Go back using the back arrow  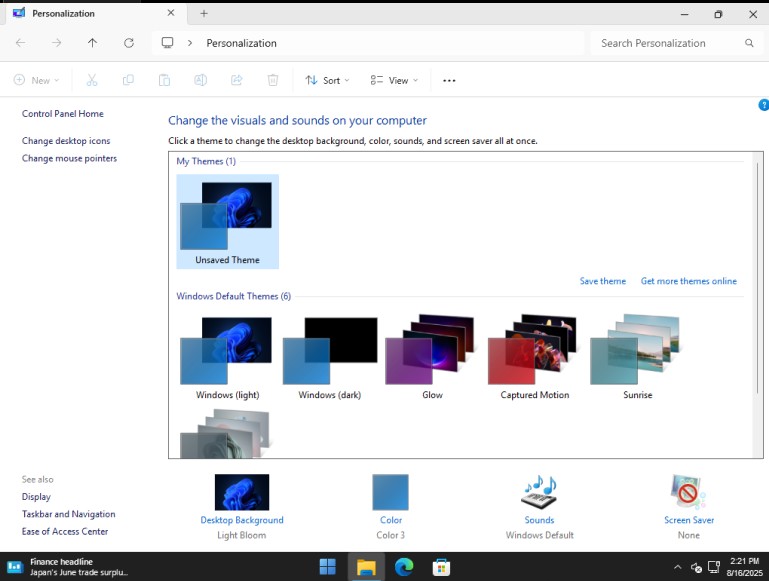21,43
